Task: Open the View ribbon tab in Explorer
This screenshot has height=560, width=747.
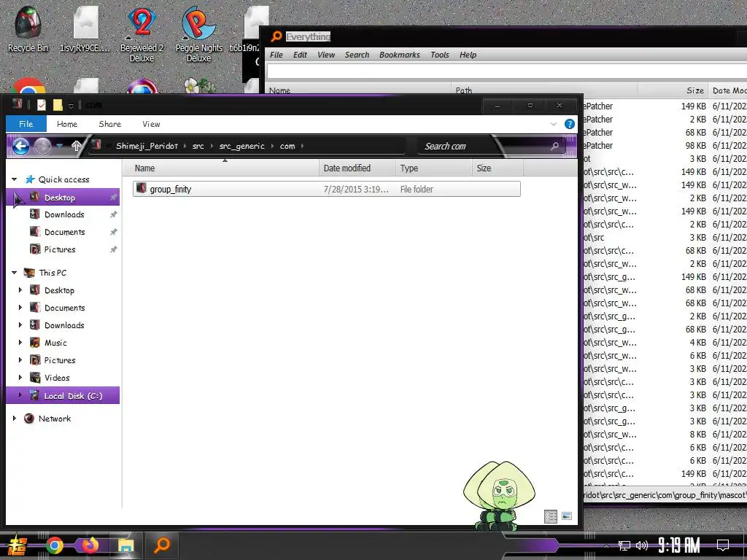Action: coord(151,124)
